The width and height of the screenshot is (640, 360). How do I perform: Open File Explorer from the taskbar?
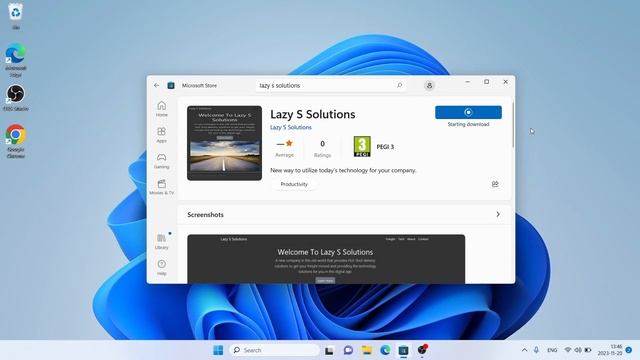click(x=367, y=350)
